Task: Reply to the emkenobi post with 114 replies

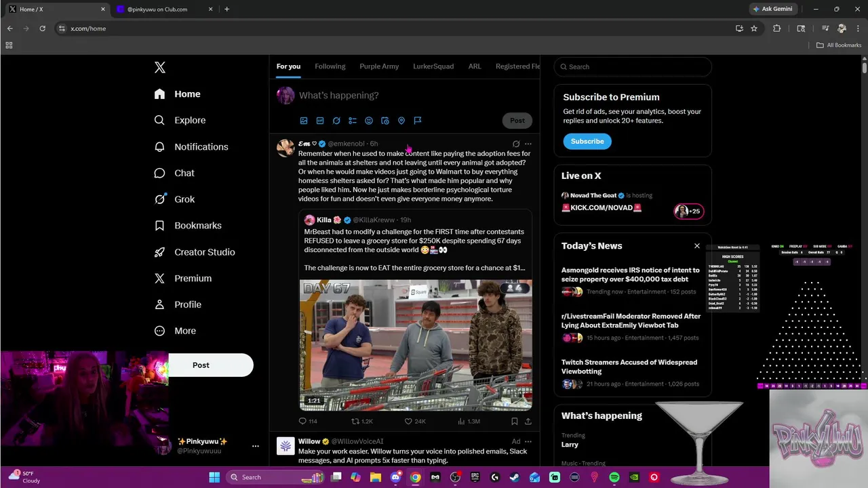Action: pyautogui.click(x=309, y=421)
